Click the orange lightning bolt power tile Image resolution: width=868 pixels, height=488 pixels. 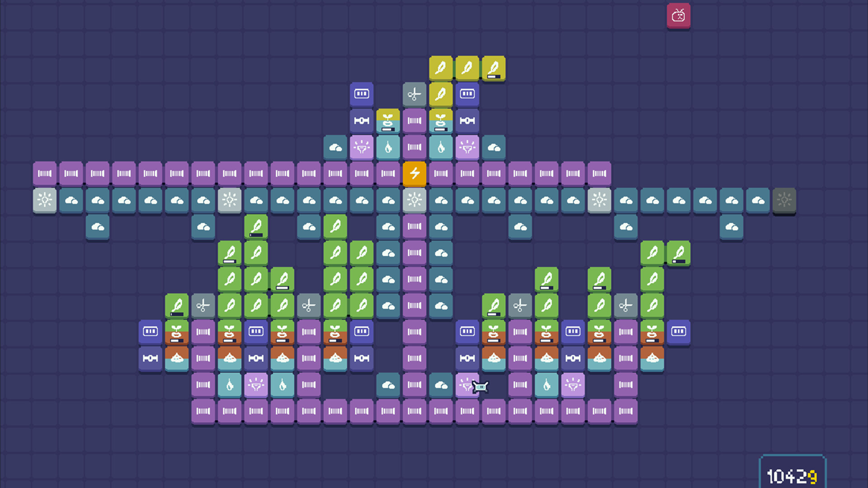[414, 174]
